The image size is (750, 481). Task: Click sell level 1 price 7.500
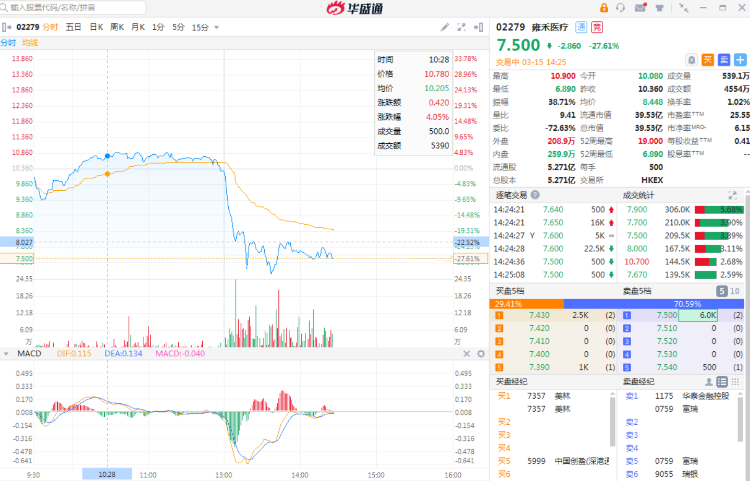pos(667,315)
